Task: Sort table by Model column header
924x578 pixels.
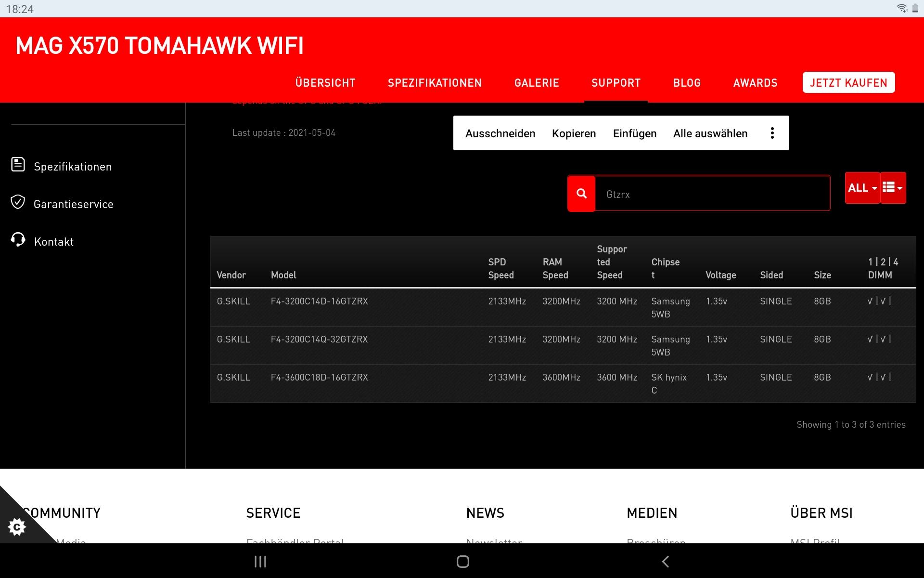Action: [283, 275]
